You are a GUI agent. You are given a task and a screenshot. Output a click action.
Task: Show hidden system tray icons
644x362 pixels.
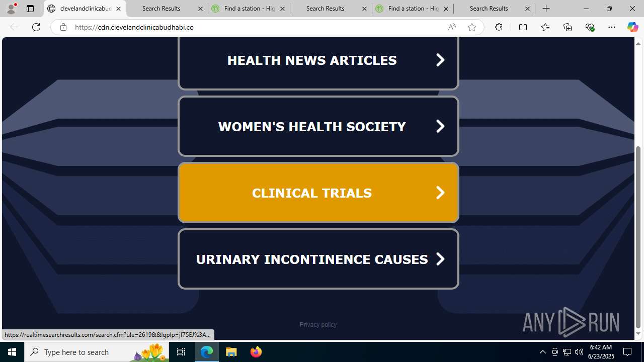click(542, 352)
